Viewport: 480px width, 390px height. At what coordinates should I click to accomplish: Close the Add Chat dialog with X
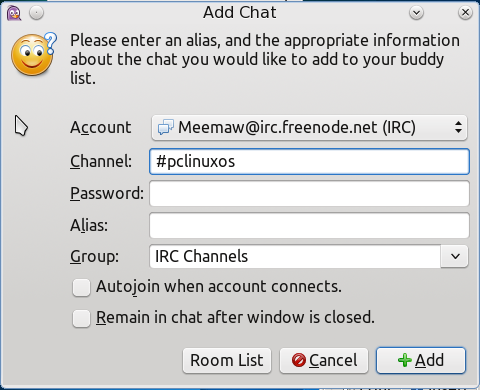coord(465,13)
